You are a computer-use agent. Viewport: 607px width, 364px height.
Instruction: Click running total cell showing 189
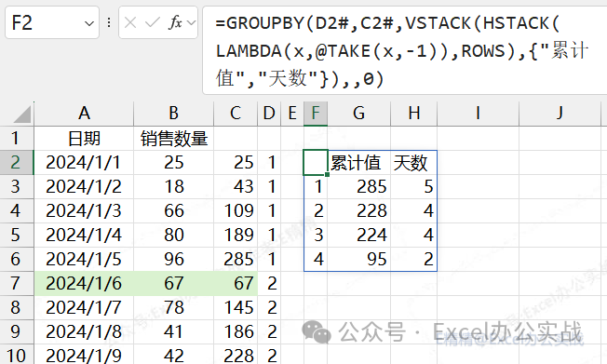pyautogui.click(x=236, y=235)
